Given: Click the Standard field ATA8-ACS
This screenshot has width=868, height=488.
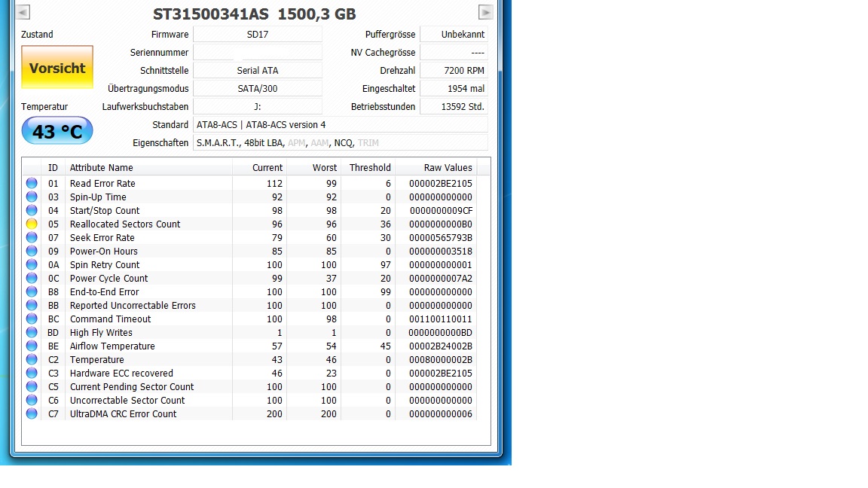Looking at the screenshot, I should (341, 124).
